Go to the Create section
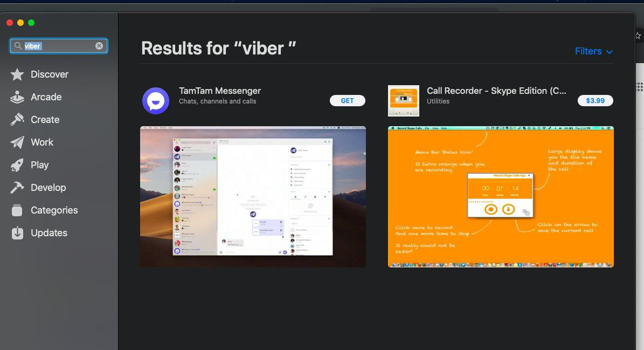Viewport: 644px width, 350px height. point(45,120)
